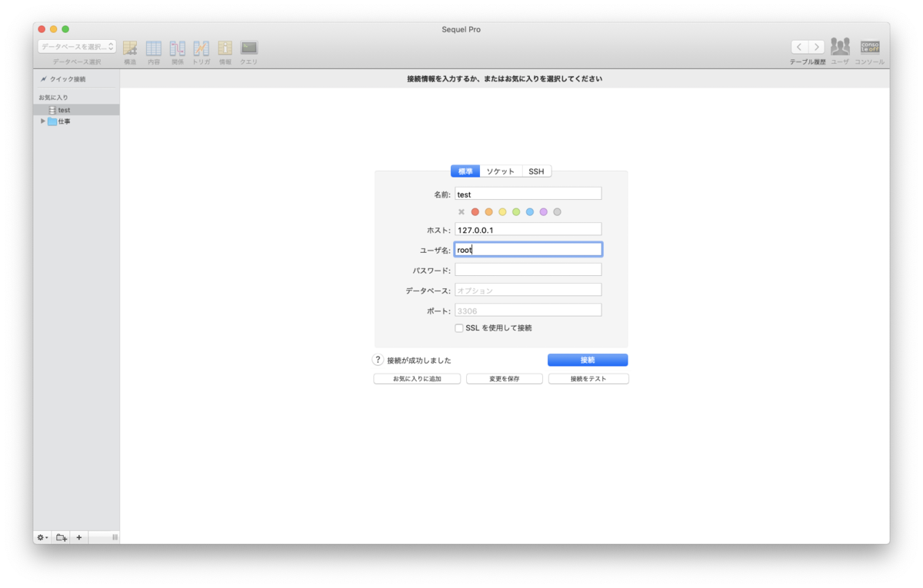Open the Query (クエリ) editor icon

249,48
